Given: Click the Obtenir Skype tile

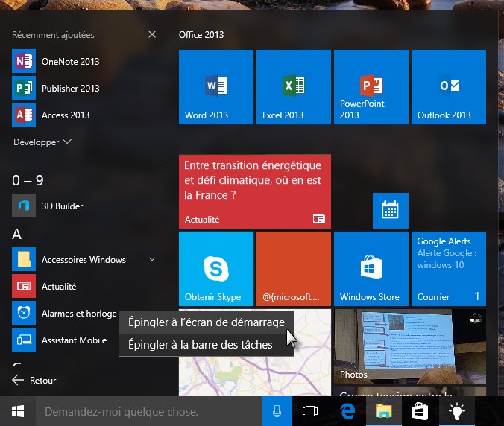Looking at the screenshot, I should [215, 268].
